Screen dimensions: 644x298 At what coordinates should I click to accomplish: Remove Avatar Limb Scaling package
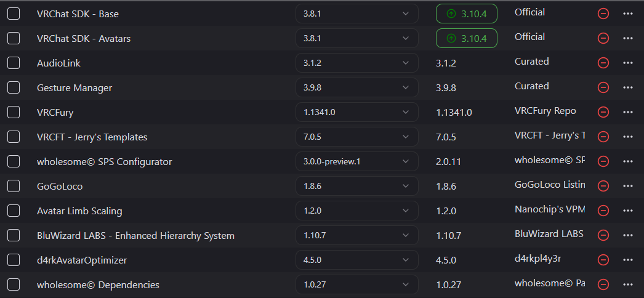click(x=603, y=211)
